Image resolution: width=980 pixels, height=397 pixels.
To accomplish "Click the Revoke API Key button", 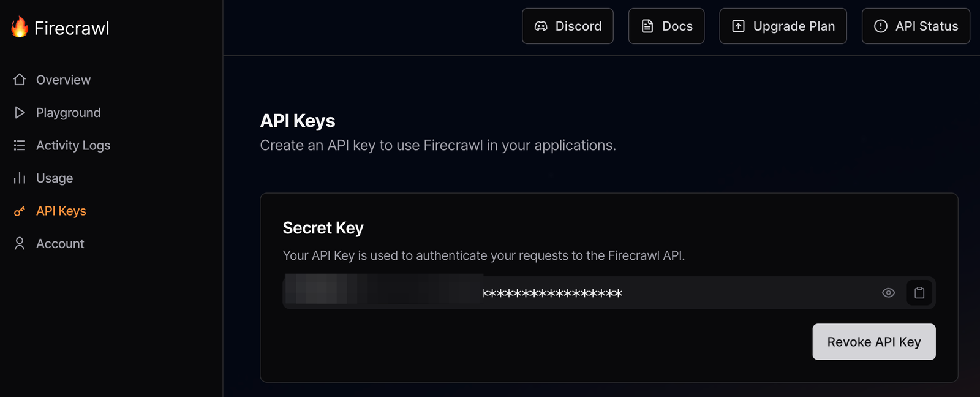I will (x=873, y=341).
